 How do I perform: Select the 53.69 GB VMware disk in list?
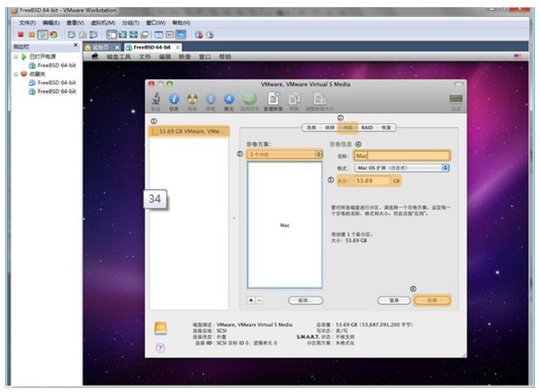click(x=189, y=131)
